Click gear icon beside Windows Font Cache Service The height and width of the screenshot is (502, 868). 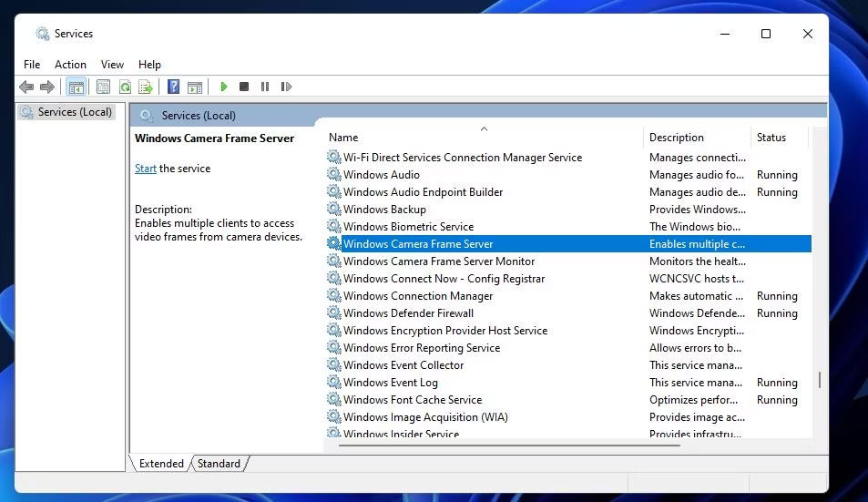pos(333,399)
